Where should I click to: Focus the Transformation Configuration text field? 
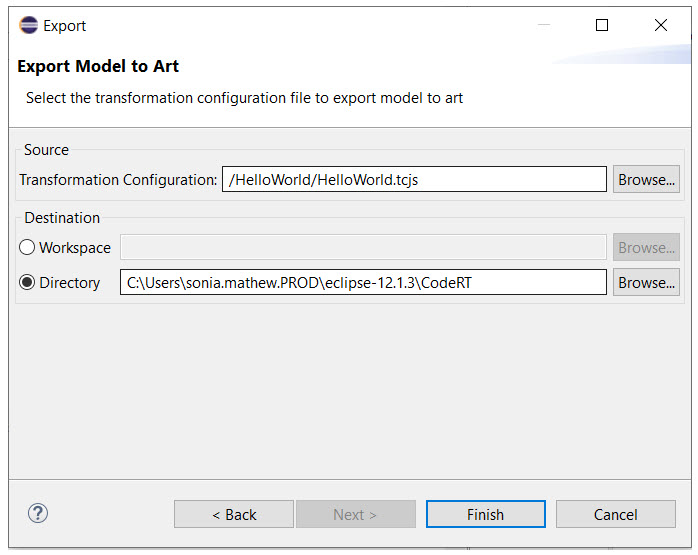tap(414, 179)
